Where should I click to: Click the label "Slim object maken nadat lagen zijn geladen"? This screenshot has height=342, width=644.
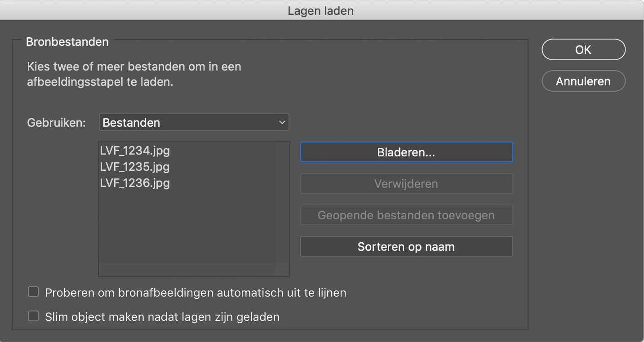tap(162, 316)
